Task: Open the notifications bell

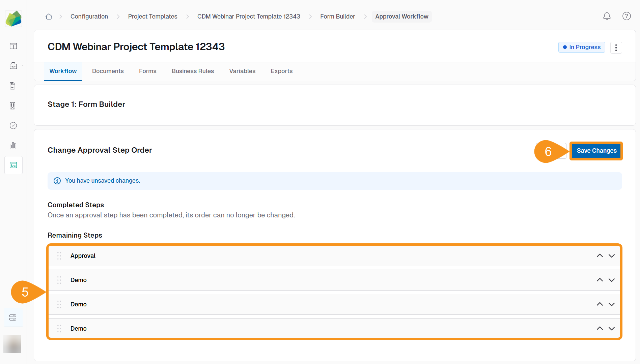Action: [x=607, y=16]
